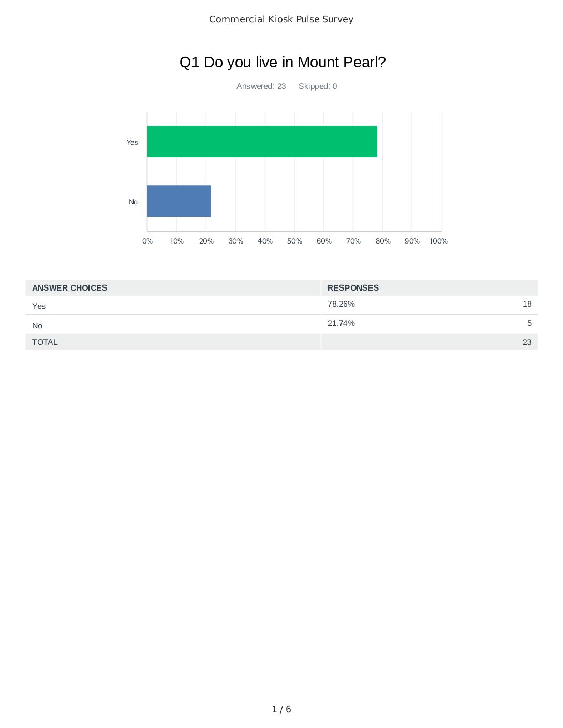Click the 100% axis tick label
Screen dimensions: 563x728
pos(438,241)
